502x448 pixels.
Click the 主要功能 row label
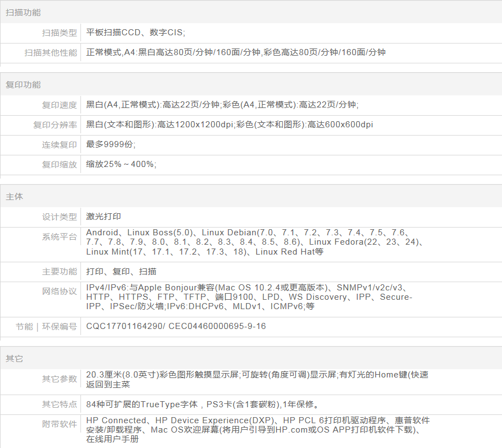60,272
